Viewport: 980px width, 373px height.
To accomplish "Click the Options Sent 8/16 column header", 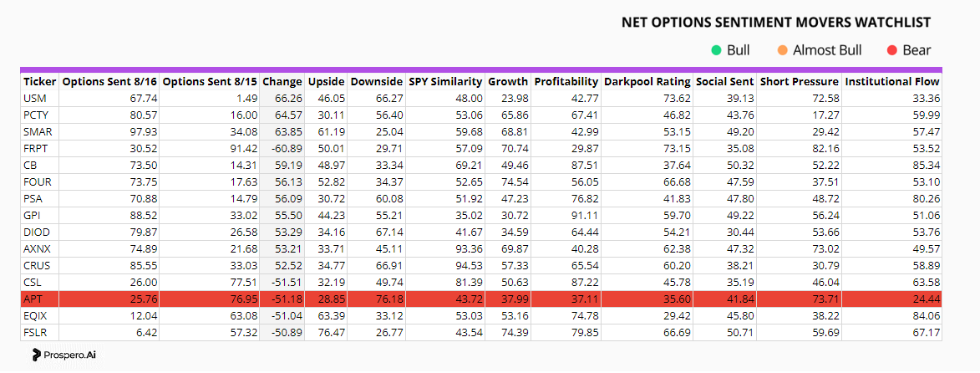I will click(110, 82).
